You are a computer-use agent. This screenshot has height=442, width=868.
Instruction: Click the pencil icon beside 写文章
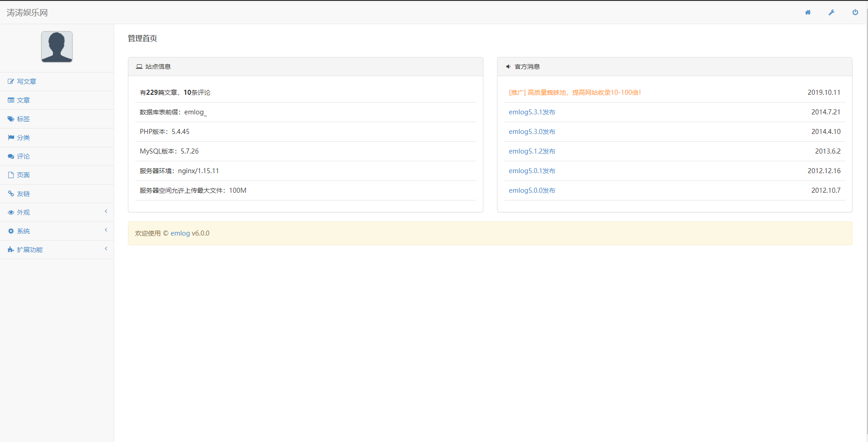11,82
